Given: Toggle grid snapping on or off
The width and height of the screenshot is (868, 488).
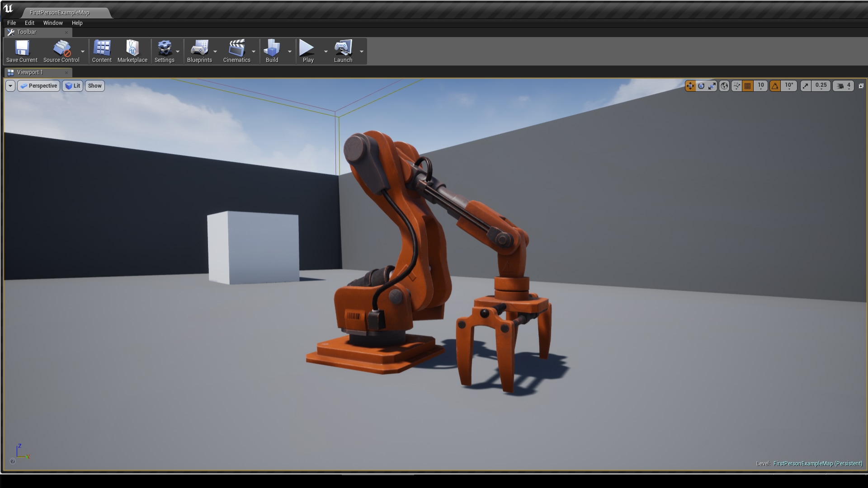Looking at the screenshot, I should pos(747,86).
